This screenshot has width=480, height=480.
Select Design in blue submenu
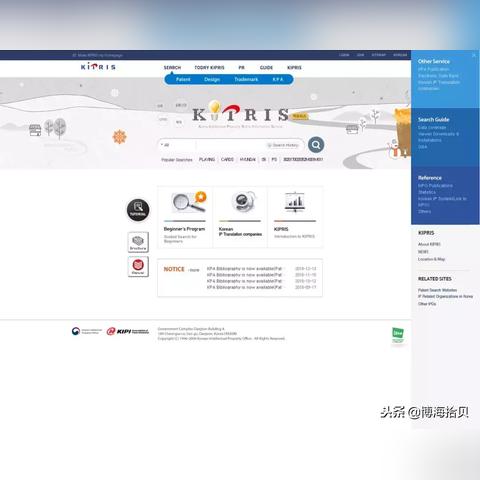point(212,79)
